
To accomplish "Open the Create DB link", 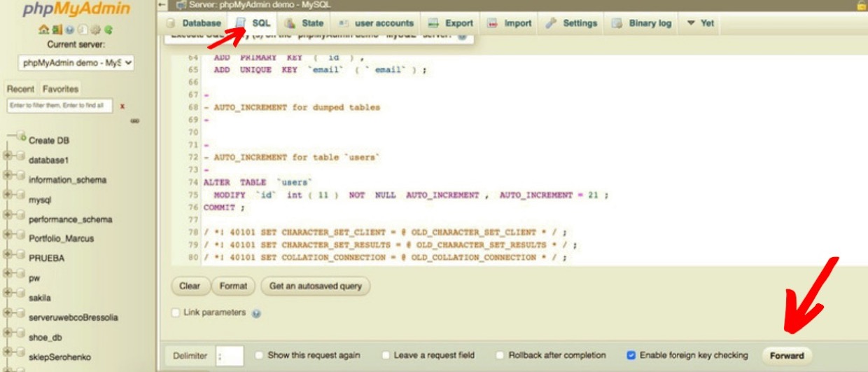I will click(x=49, y=140).
